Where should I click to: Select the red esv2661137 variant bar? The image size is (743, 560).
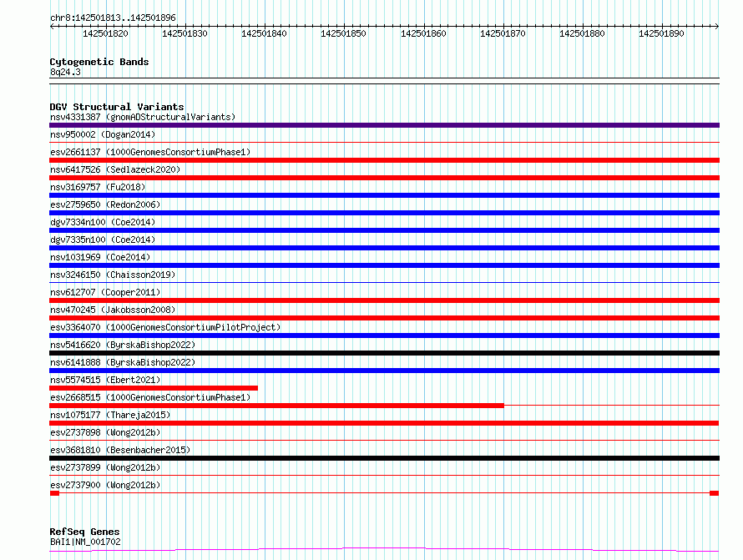384,160
